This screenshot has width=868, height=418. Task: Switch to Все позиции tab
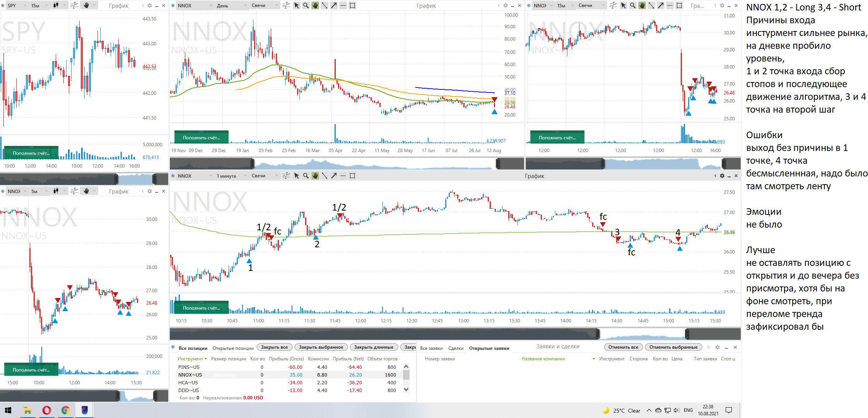pos(193,348)
